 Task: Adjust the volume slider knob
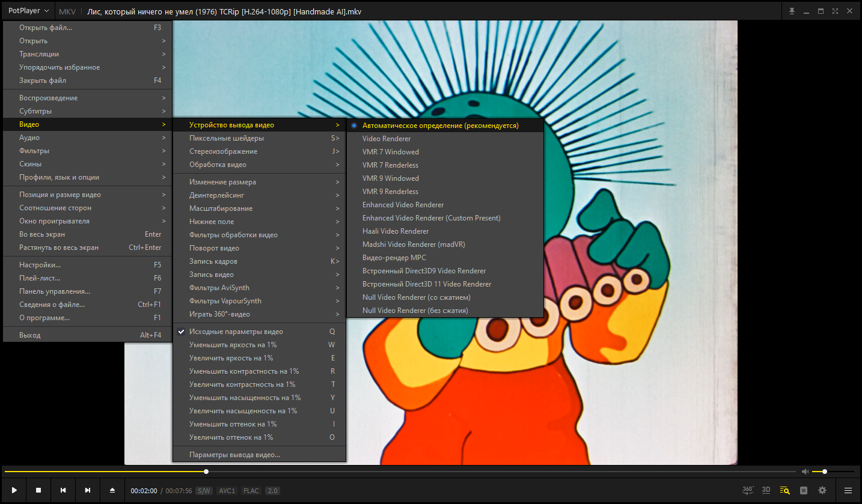(x=825, y=472)
